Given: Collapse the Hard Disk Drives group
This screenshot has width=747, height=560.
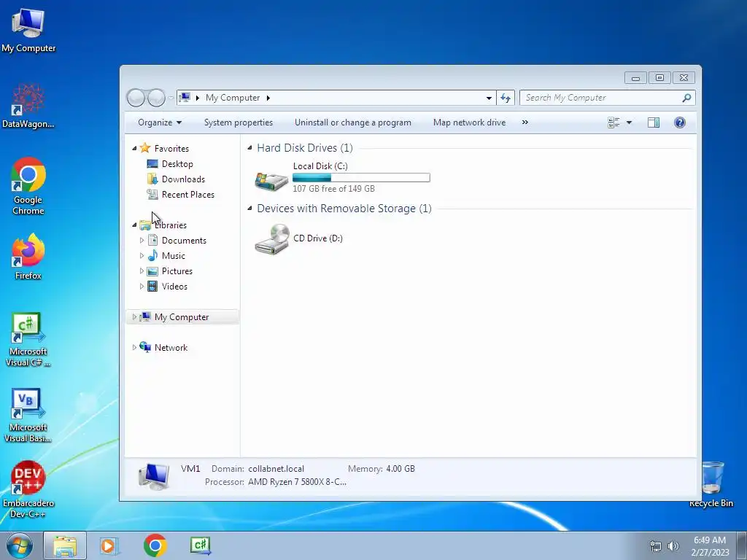Looking at the screenshot, I should tap(249, 148).
